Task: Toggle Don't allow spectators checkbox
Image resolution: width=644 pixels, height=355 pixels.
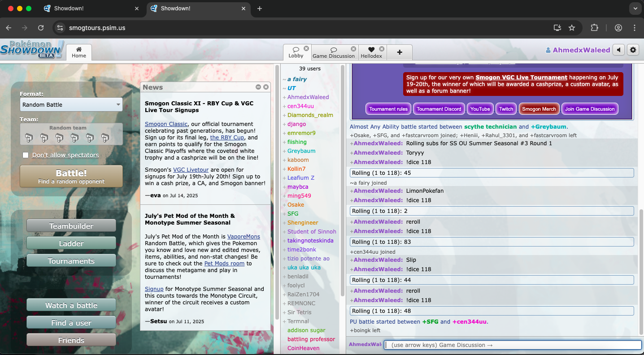Action: [26, 155]
